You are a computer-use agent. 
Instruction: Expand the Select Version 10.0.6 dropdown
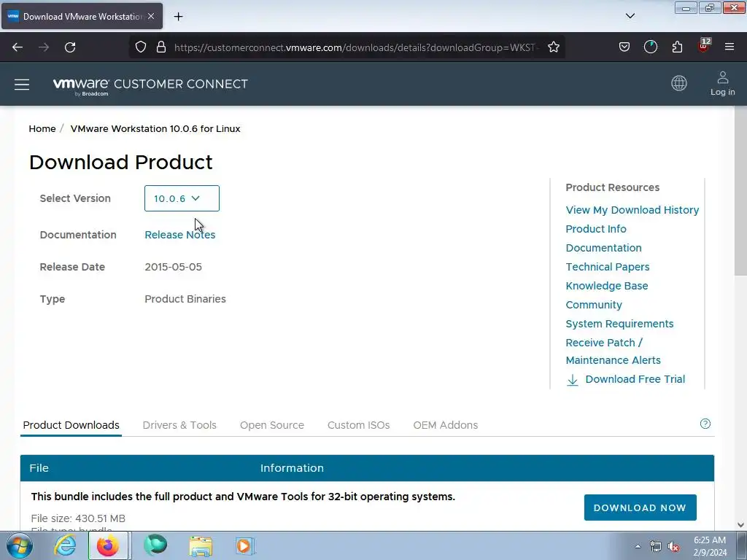(x=182, y=198)
